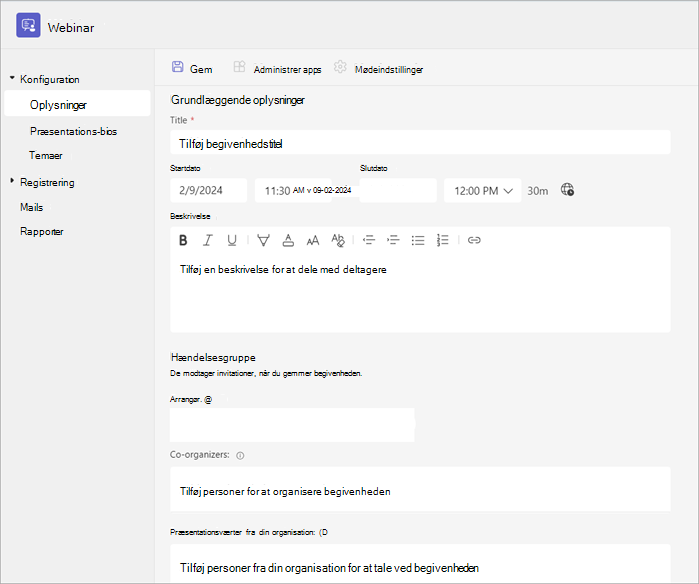
Task: Open Rapporter in the sidebar
Action: tap(42, 232)
